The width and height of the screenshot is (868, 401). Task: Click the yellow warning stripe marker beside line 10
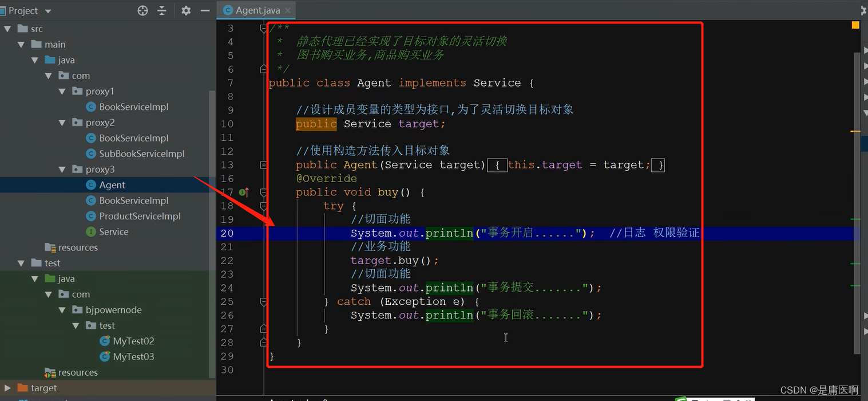coord(855,132)
